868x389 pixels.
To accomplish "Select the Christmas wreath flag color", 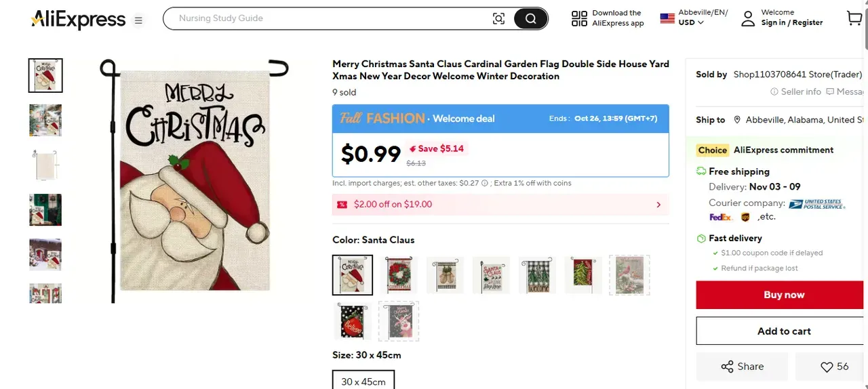I will (x=399, y=275).
